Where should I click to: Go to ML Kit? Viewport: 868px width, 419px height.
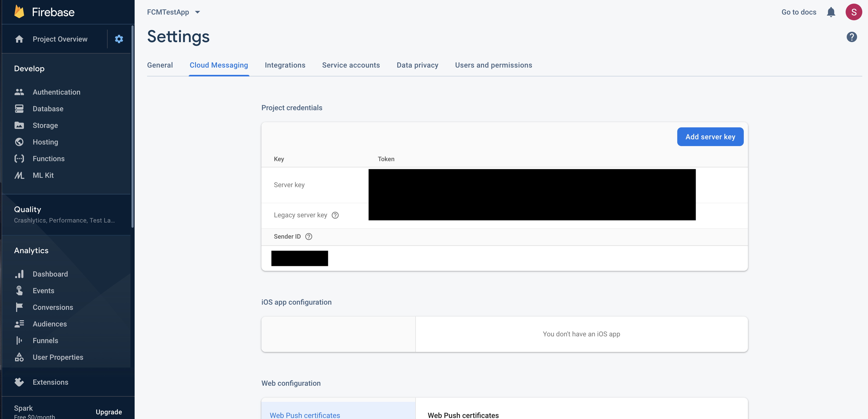point(43,175)
